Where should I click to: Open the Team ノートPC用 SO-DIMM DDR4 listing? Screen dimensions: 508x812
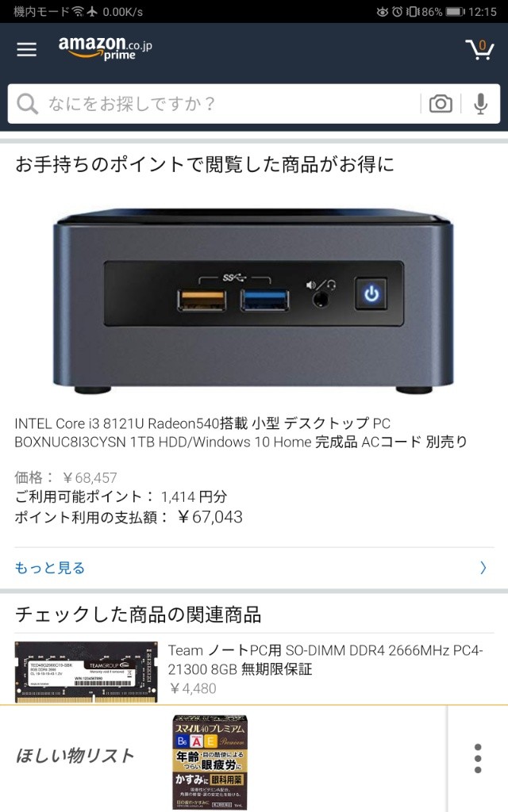point(325,660)
